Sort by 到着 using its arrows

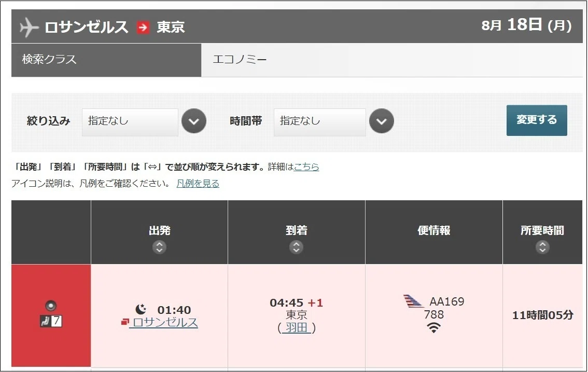[296, 247]
